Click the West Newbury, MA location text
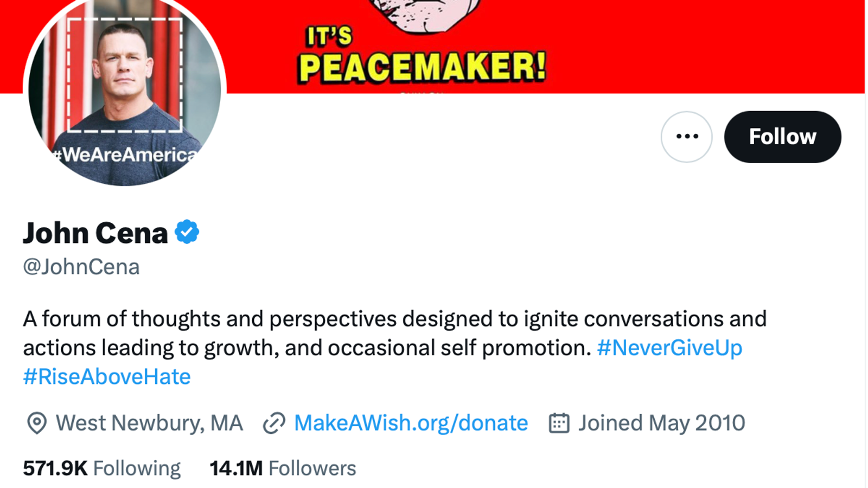This screenshot has width=868, height=488. pos(149,423)
